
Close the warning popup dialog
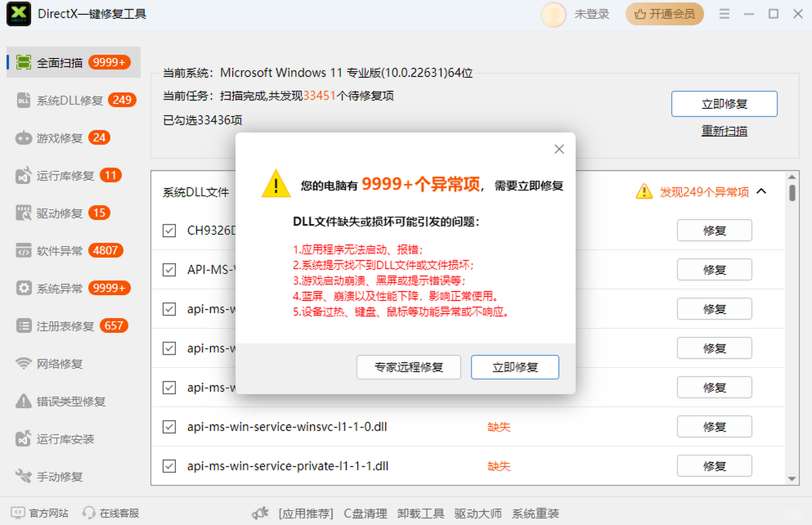tap(559, 149)
